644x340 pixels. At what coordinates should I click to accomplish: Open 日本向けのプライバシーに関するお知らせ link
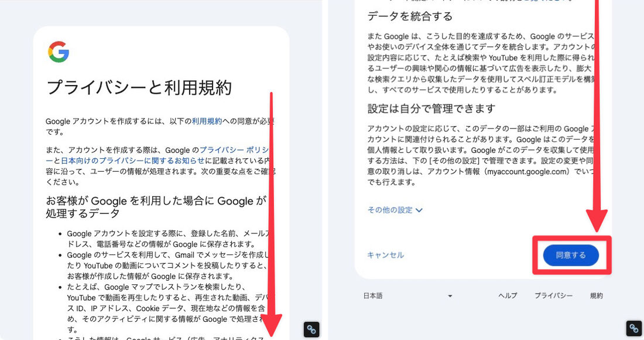[133, 161]
